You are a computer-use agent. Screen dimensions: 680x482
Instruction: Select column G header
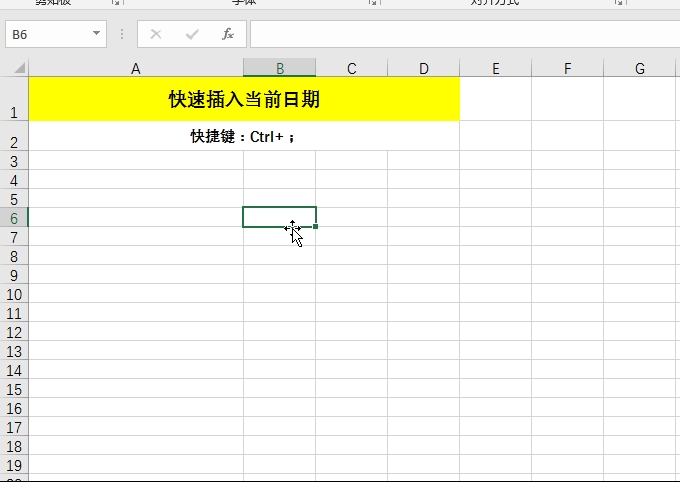[x=640, y=68]
